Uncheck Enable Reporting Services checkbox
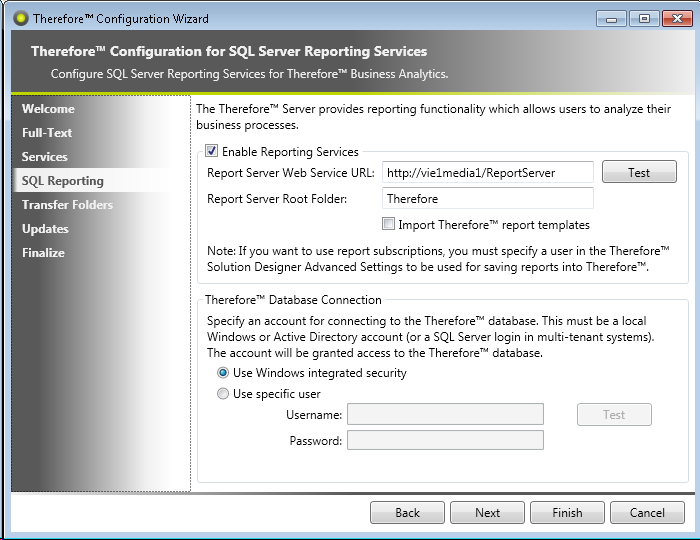The image size is (700, 540). coord(212,151)
